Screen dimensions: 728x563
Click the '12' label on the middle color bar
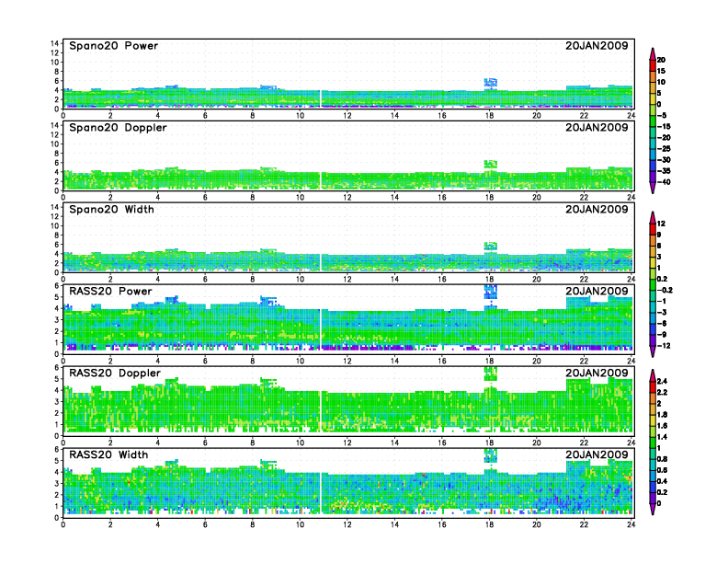[x=661, y=224]
